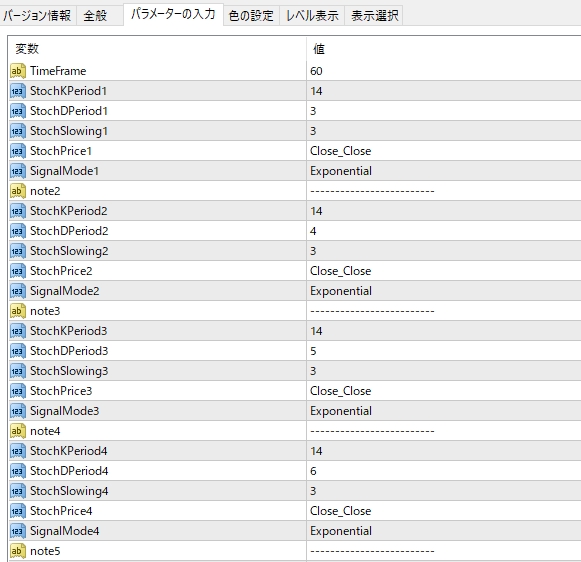This screenshot has width=581, height=562.
Task: Select the StochDPeriod1 value 3
Action: pos(313,111)
